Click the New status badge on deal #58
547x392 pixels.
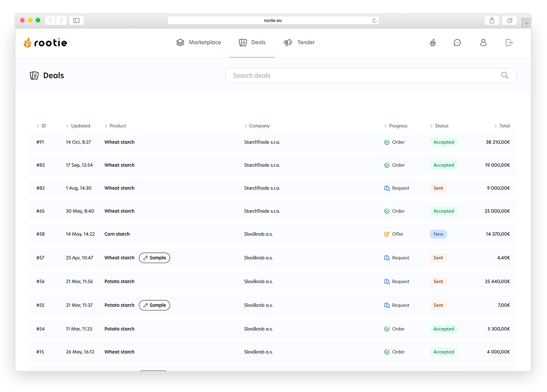[438, 234]
